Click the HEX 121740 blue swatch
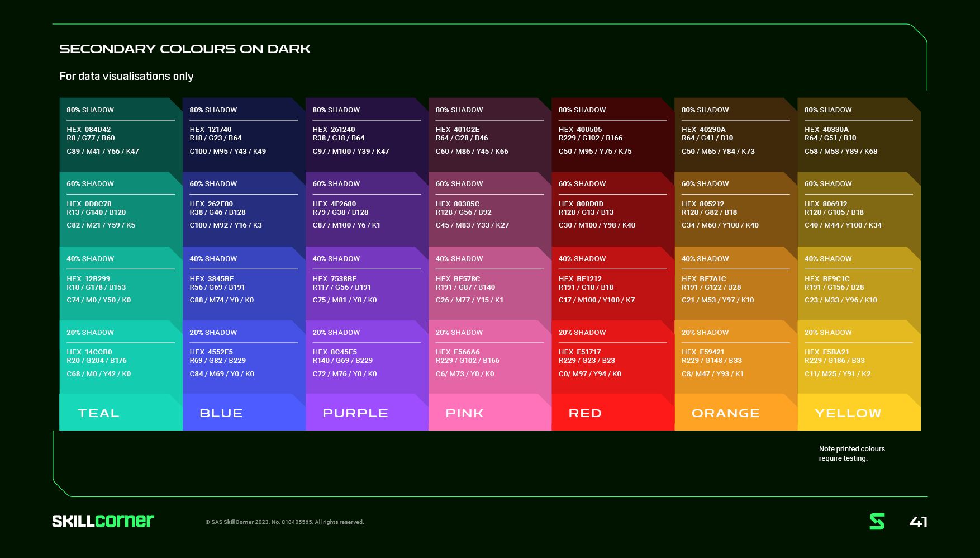 click(x=244, y=135)
